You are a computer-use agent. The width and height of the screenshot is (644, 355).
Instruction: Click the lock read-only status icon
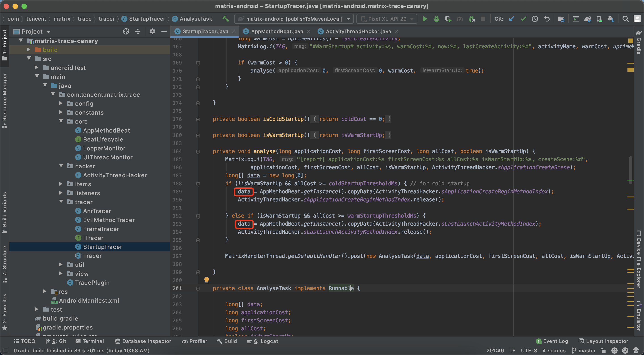pyautogui.click(x=603, y=350)
